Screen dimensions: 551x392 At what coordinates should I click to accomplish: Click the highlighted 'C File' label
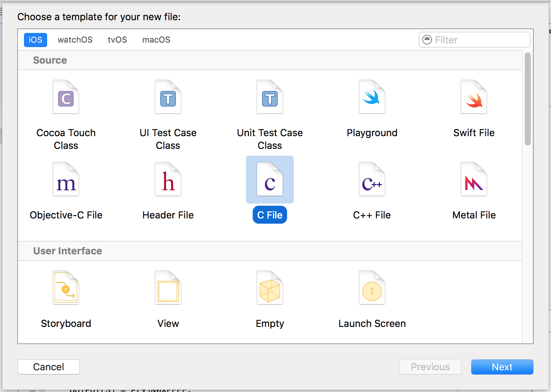(x=270, y=215)
